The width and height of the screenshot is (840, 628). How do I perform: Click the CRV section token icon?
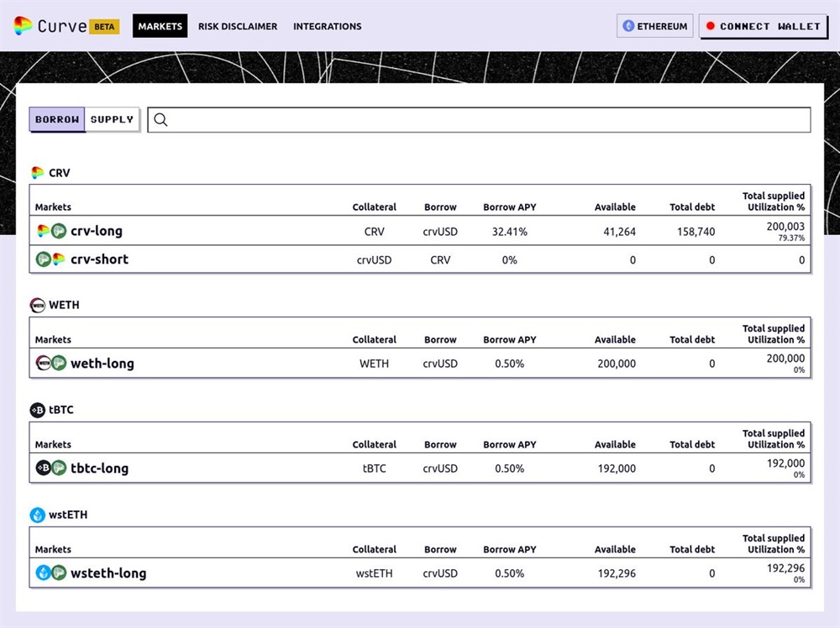[38, 173]
